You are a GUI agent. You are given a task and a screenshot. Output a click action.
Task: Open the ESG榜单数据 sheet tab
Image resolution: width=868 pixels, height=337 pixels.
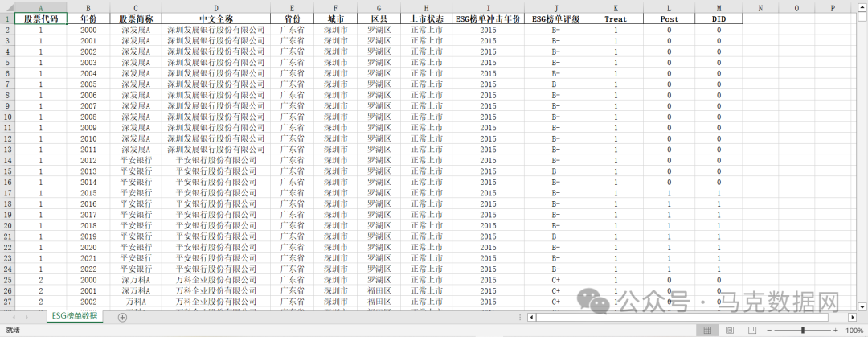click(75, 317)
